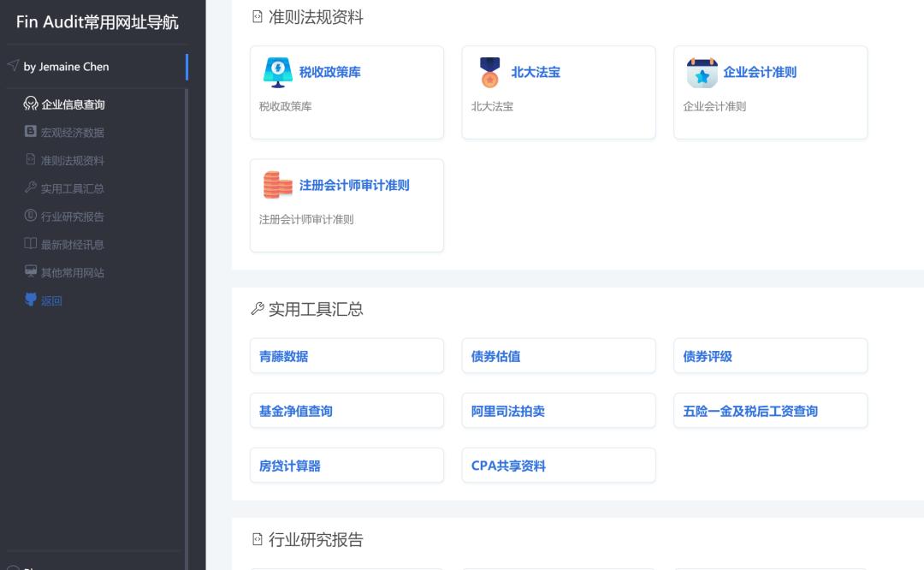Click the medal icon on 北大法宝 card
The height and width of the screenshot is (570, 924).
click(x=488, y=73)
